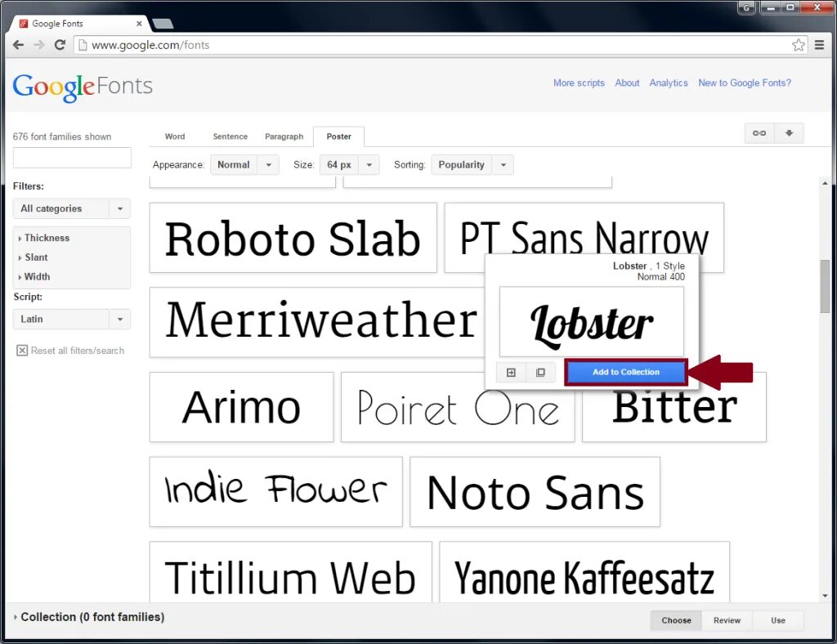Open the About link

pos(627,83)
